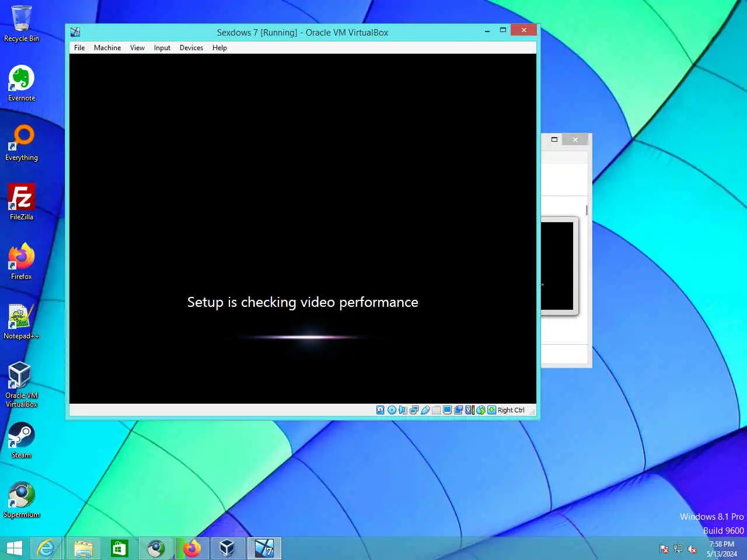Image resolution: width=747 pixels, height=560 pixels.
Task: Click the keyboard capture arrow icon
Action: tap(492, 410)
